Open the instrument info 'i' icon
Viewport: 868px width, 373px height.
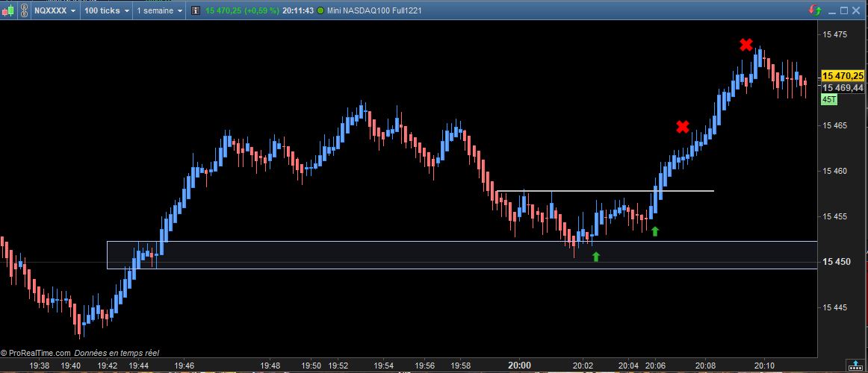196,10
